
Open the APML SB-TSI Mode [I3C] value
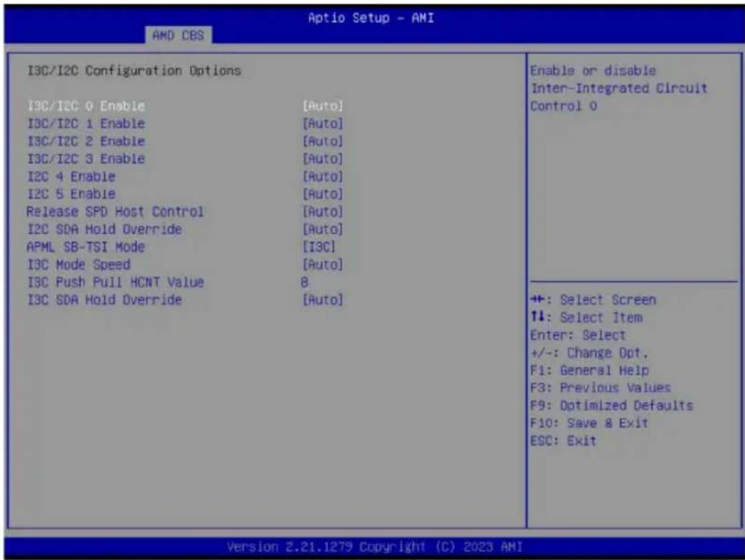point(319,247)
